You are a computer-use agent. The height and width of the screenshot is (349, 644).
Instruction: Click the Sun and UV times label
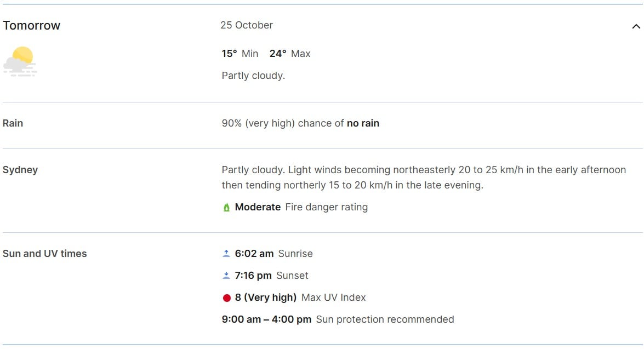[45, 254]
